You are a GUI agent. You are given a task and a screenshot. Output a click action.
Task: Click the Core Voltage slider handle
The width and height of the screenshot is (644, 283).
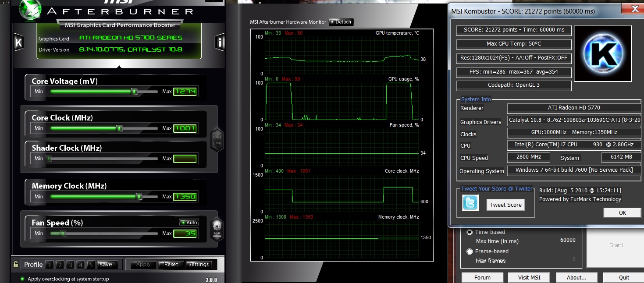tap(135, 92)
